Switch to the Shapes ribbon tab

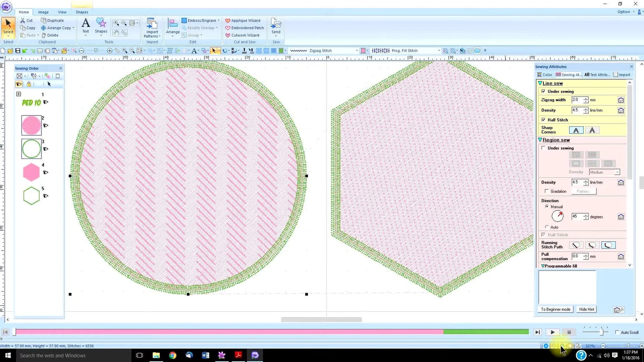[x=82, y=12]
